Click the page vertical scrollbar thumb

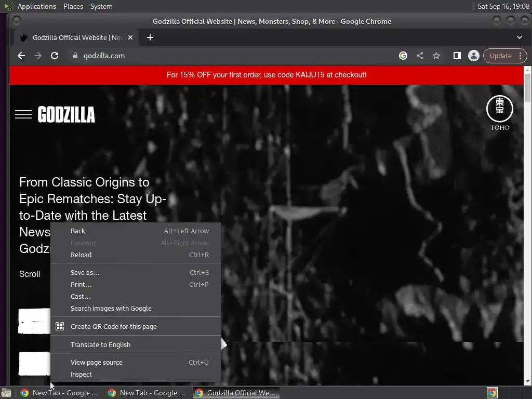[527, 87]
